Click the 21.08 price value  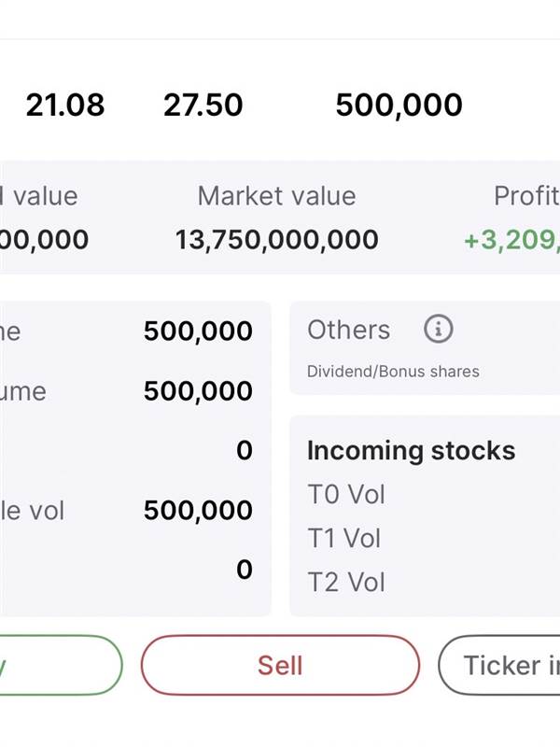(64, 106)
